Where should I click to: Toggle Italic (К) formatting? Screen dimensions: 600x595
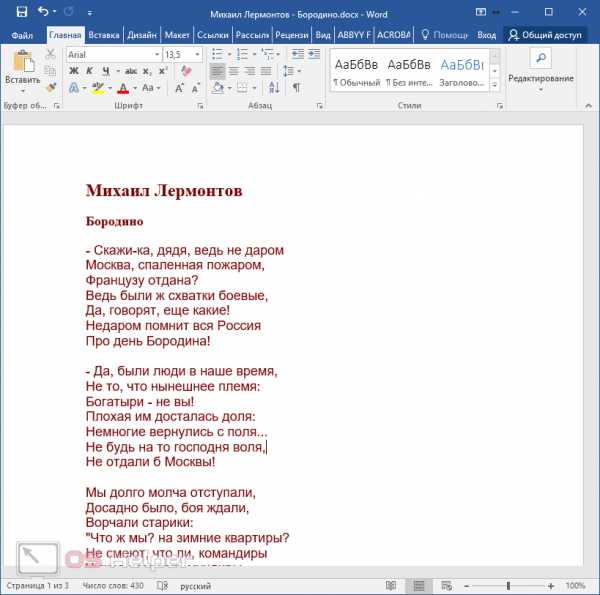pos(89,71)
